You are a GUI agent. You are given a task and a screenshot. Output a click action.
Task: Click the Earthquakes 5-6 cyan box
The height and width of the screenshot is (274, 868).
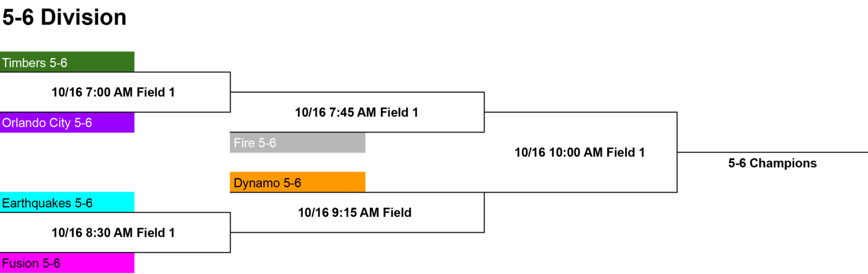coord(67,202)
